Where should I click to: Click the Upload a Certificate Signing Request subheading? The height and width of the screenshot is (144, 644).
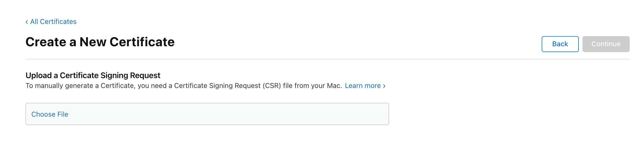(93, 75)
